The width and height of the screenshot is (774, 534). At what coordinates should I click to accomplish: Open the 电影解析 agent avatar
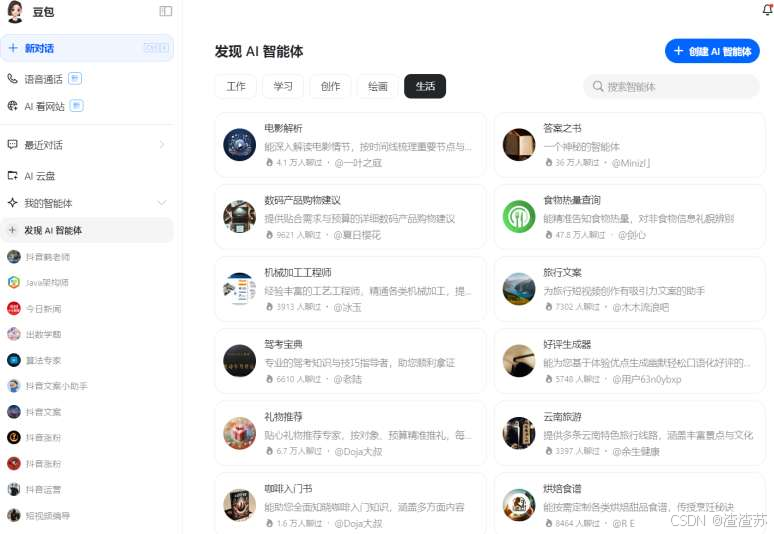[239, 145]
